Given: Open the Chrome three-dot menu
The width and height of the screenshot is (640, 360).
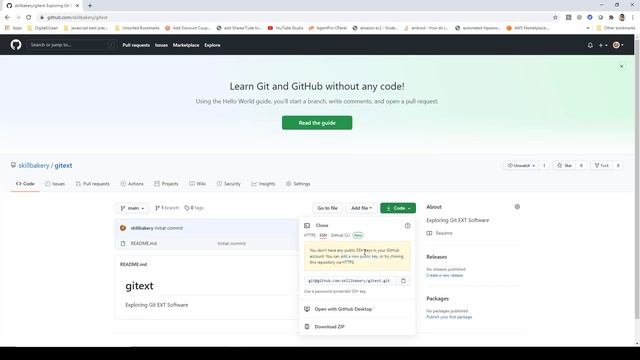Looking at the screenshot, I should (633, 17).
